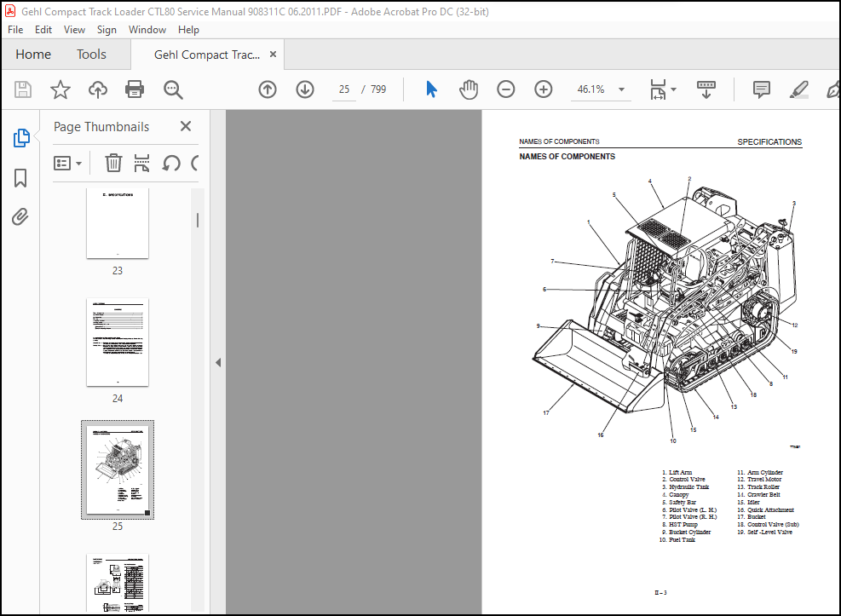Open Page Thumbnails panel icon in sidebar
The image size is (841, 616).
coord(21,138)
